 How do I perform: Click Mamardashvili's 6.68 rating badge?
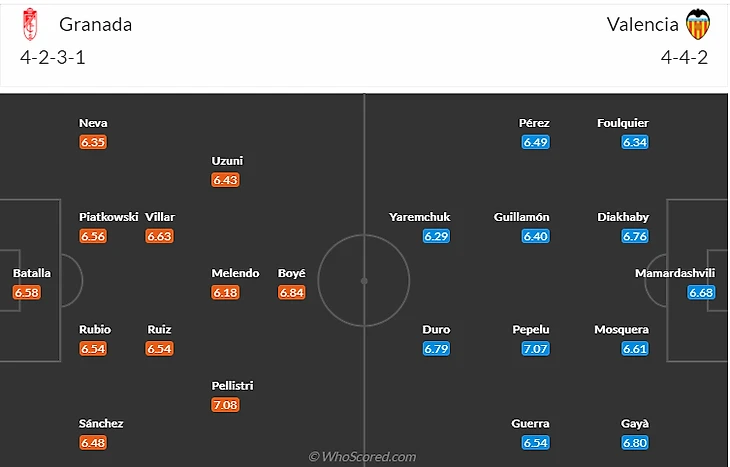tap(701, 292)
